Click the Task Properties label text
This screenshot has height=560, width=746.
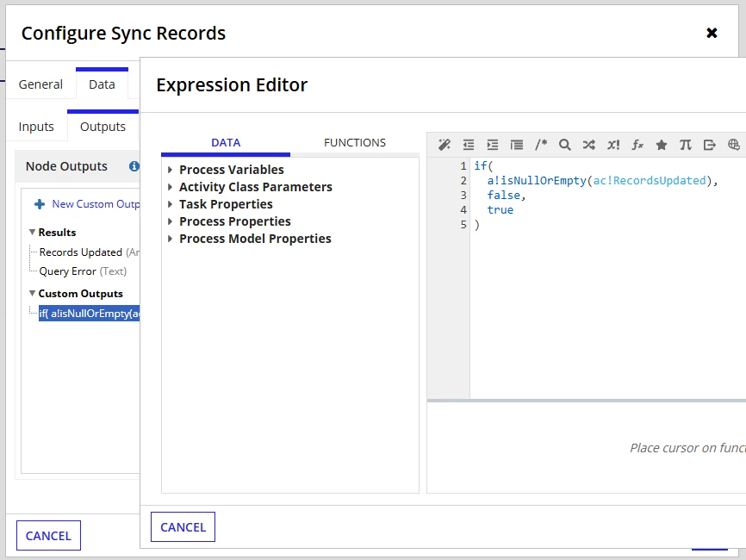coord(226,204)
